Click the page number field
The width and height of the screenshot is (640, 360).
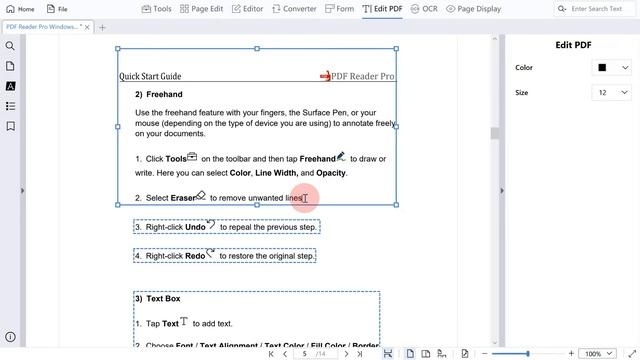coord(304,354)
